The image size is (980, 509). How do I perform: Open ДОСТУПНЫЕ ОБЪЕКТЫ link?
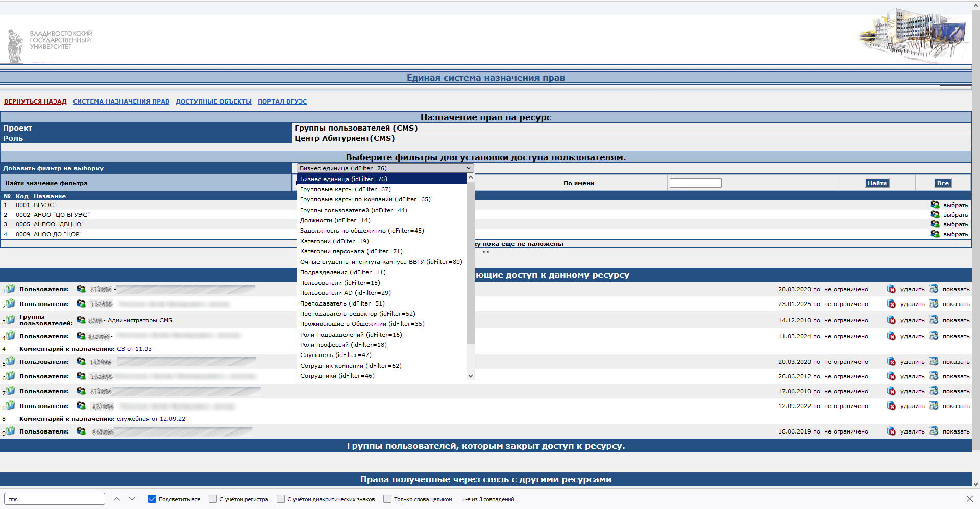(213, 101)
